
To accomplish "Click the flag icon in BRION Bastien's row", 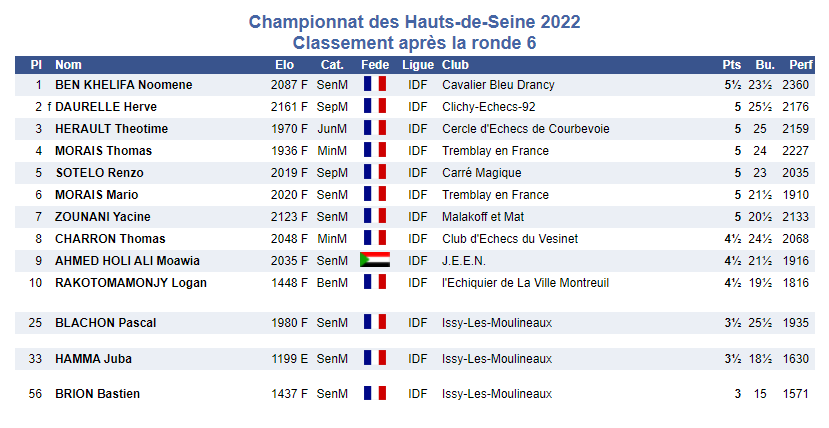I will 374,394.
